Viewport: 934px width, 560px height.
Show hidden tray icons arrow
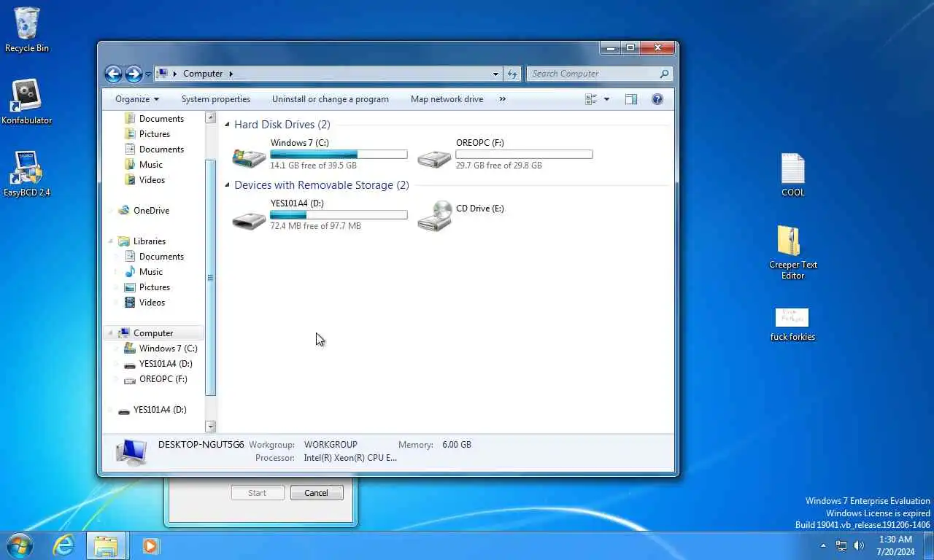tap(823, 545)
